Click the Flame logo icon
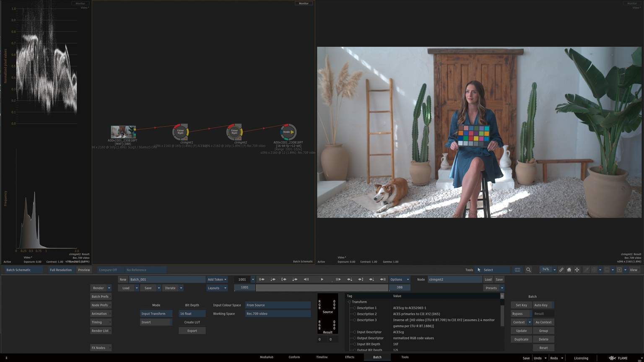 pyautogui.click(x=613, y=358)
